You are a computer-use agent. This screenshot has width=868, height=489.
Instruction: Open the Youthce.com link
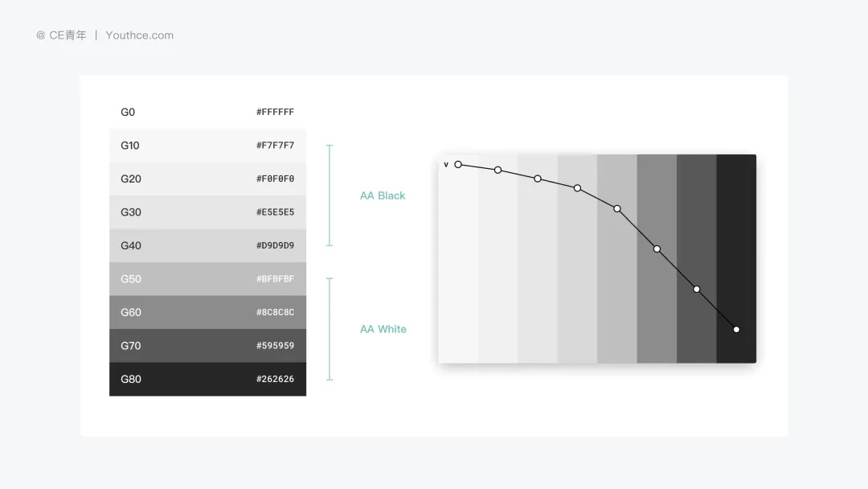[x=140, y=35]
